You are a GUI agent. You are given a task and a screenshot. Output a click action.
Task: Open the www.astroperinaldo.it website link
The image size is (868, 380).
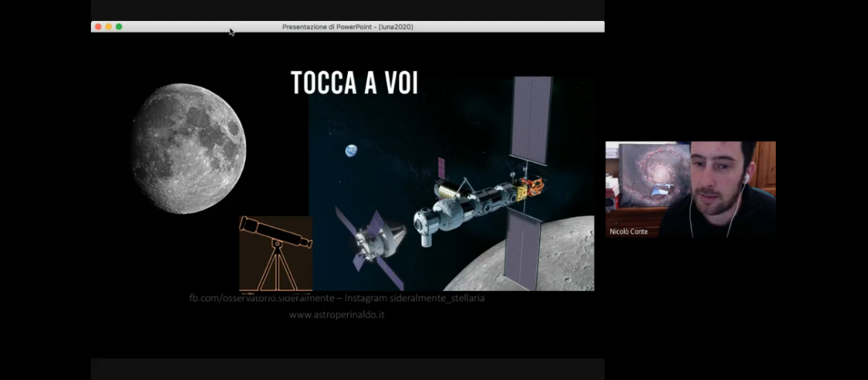pos(336,315)
